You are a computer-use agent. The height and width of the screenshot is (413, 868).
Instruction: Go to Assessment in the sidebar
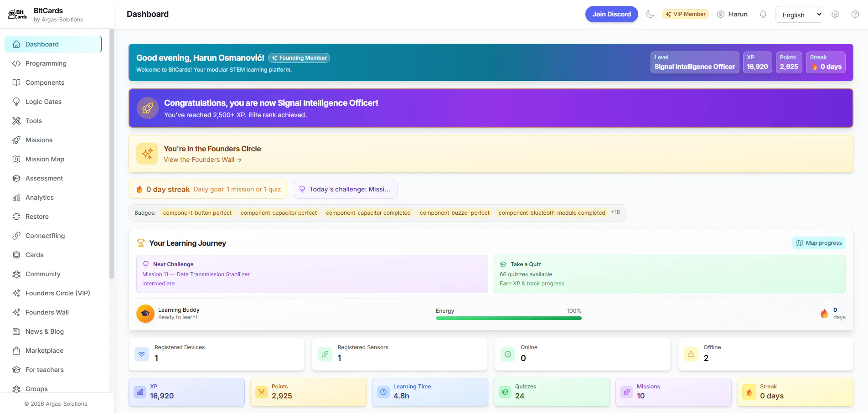tap(53, 178)
